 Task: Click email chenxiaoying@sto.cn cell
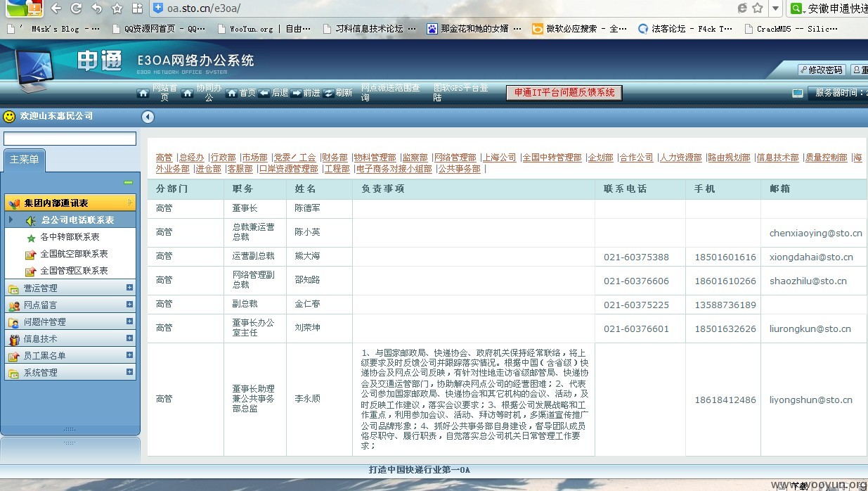pyautogui.click(x=815, y=233)
